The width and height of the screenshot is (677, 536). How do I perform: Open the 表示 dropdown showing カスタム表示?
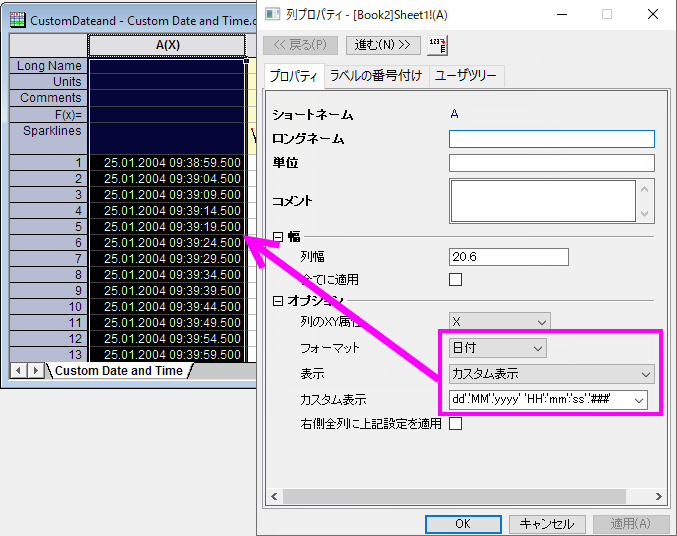[x=552, y=374]
